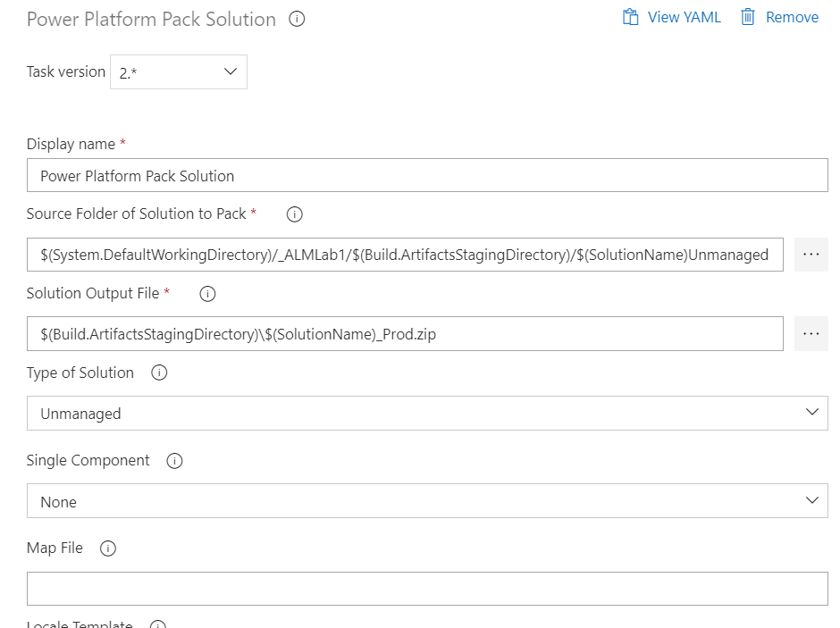Screen dimensions: 840x628
Task: Edit the Solution Output File field
Action: point(405,334)
